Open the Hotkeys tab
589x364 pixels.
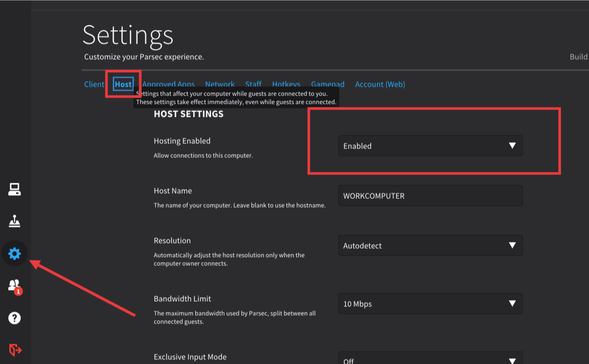[x=286, y=84]
